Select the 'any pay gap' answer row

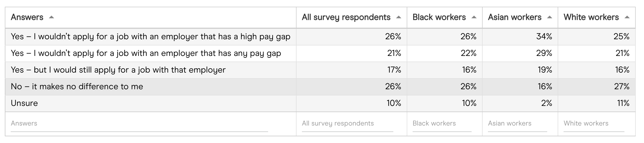[x=146, y=53]
